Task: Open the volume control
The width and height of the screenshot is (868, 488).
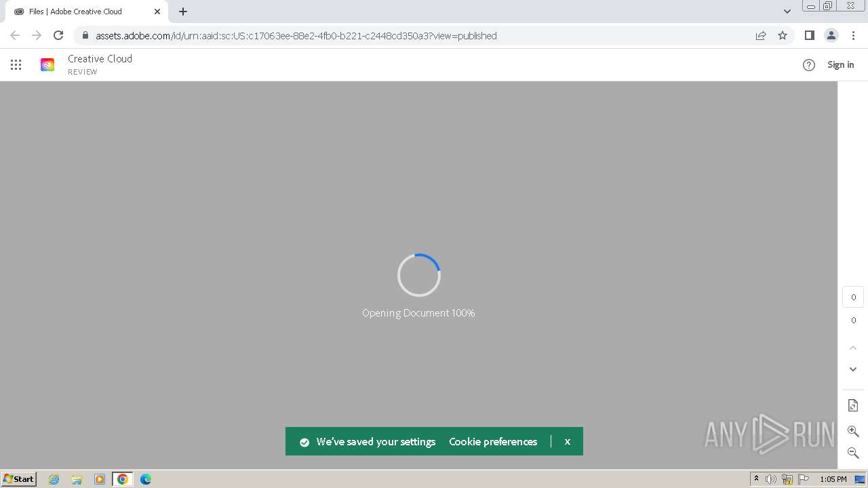Action: 771,479
